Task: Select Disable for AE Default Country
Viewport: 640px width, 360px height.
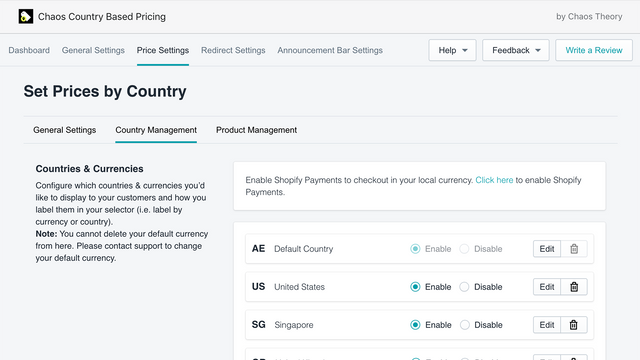Action: (464, 249)
